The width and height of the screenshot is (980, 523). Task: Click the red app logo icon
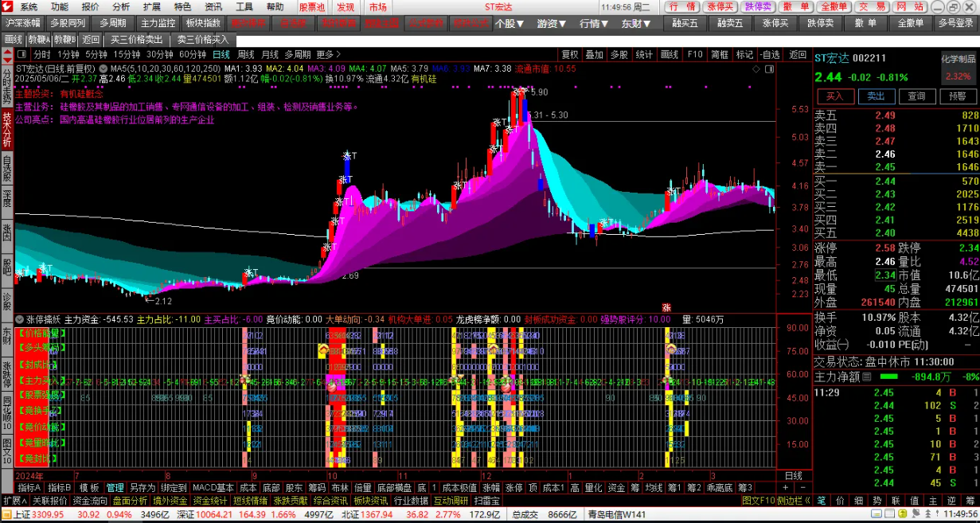click(7, 7)
